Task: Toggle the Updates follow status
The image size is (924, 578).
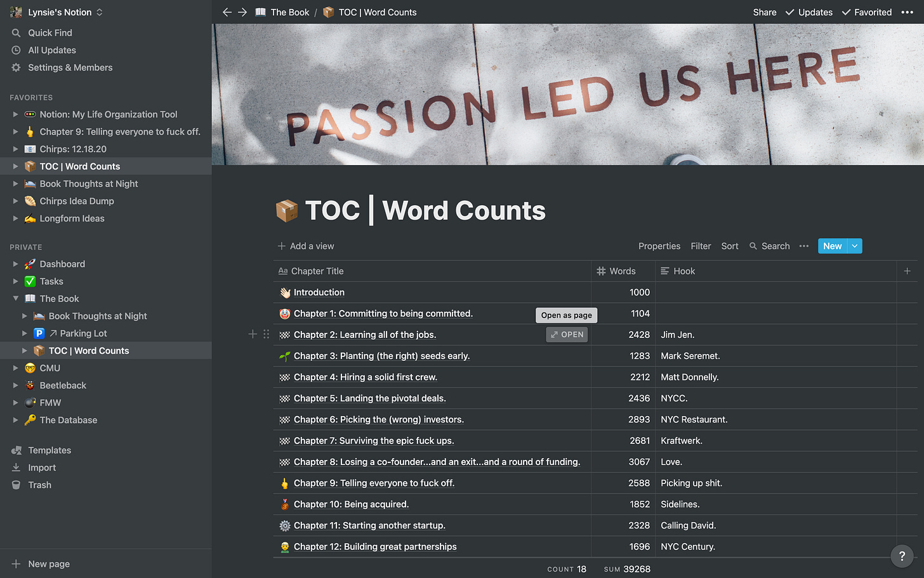Action: (809, 12)
